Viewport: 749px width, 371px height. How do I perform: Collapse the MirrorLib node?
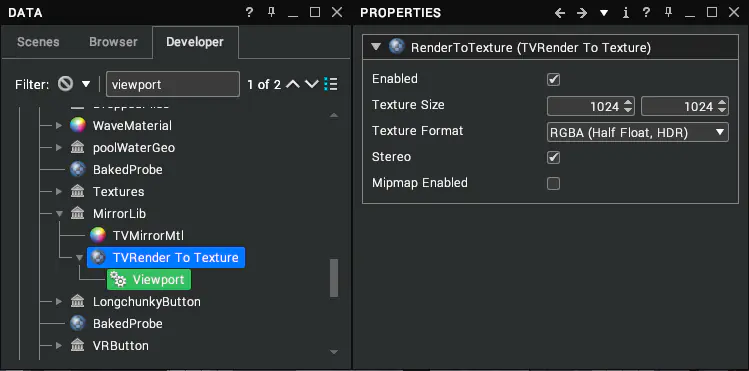point(59,214)
